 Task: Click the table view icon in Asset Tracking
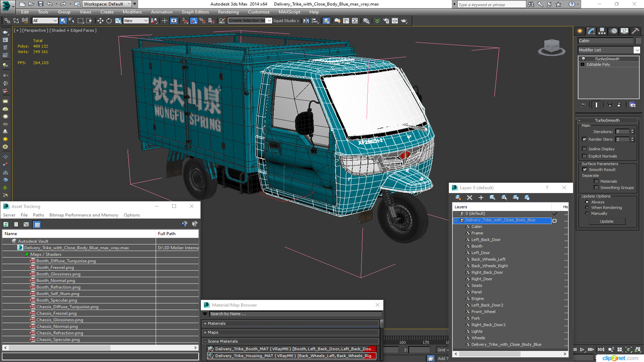pos(37,224)
